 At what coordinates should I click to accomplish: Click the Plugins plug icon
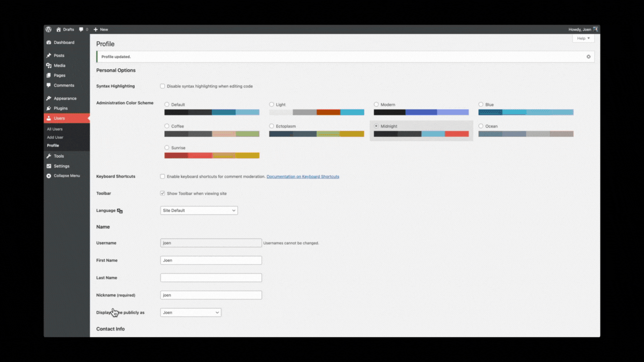pos(49,108)
